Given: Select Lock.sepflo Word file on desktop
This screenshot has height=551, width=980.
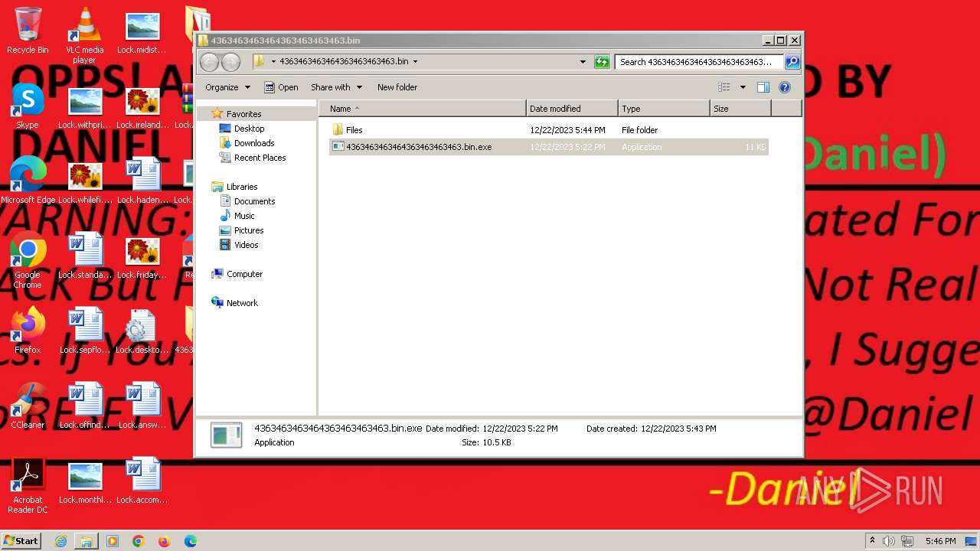Looking at the screenshot, I should coord(85,331).
